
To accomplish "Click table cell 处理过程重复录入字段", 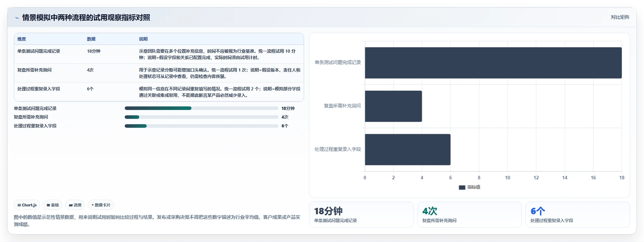I will [x=39, y=89].
